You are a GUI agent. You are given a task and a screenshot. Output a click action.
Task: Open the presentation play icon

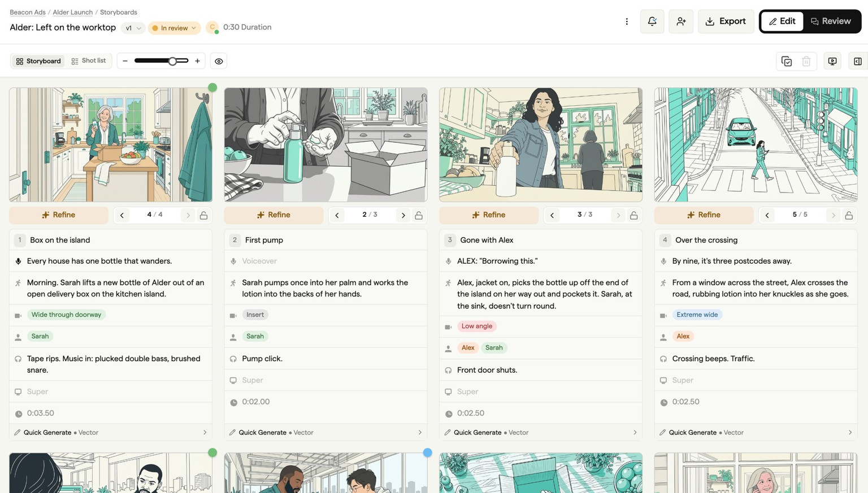pyautogui.click(x=832, y=61)
